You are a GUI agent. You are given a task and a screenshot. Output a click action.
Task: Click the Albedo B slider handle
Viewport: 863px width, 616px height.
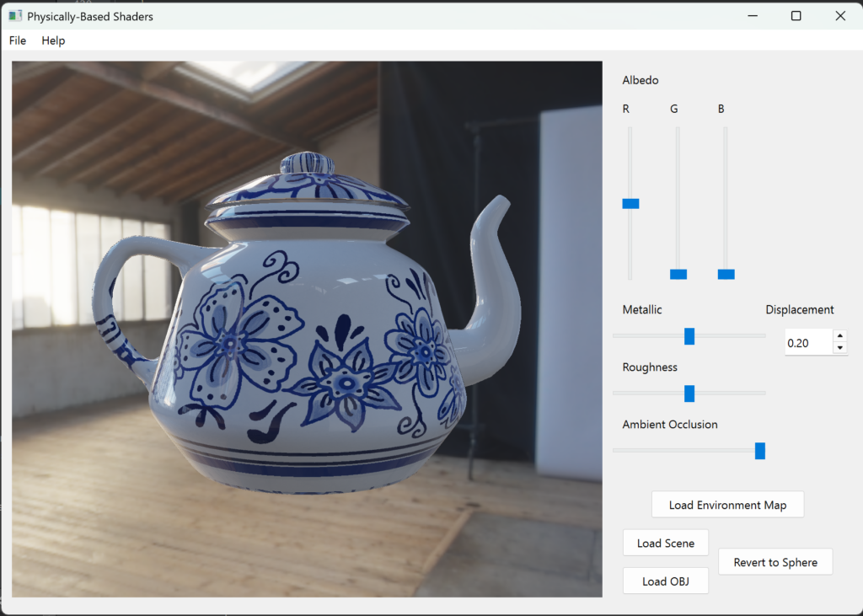pyautogui.click(x=726, y=274)
